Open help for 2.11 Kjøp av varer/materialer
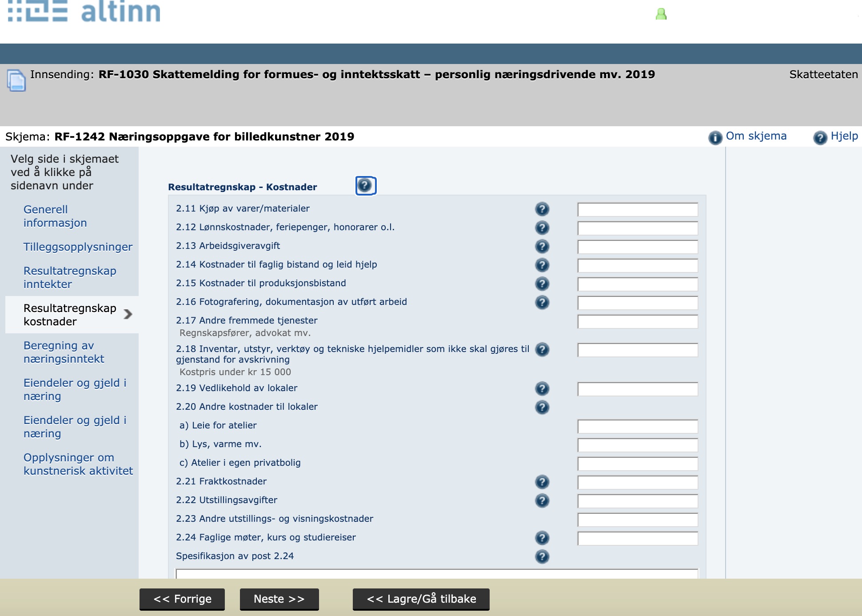This screenshot has width=862, height=616. 542,209
